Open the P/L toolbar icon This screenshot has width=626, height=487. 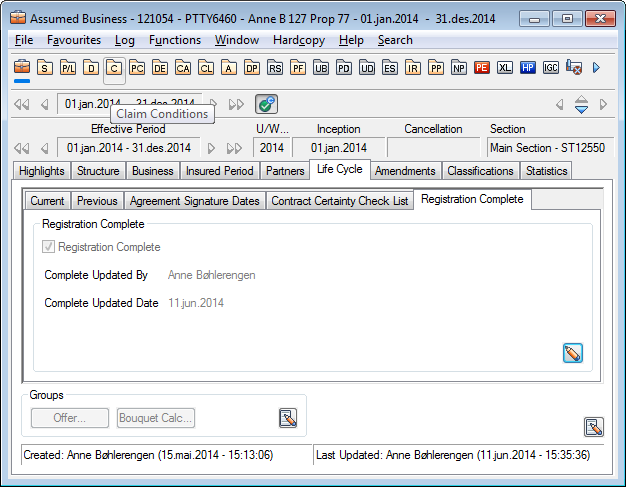tap(68, 68)
